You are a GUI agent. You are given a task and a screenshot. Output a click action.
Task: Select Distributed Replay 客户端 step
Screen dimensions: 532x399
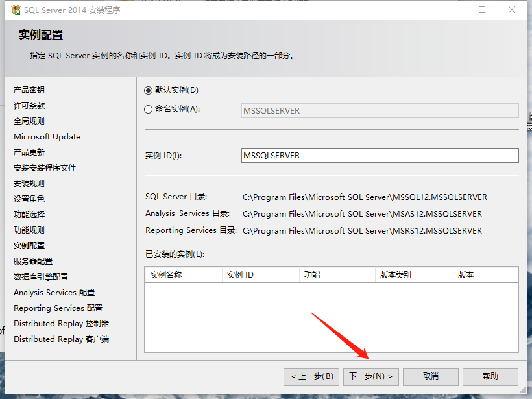point(62,339)
